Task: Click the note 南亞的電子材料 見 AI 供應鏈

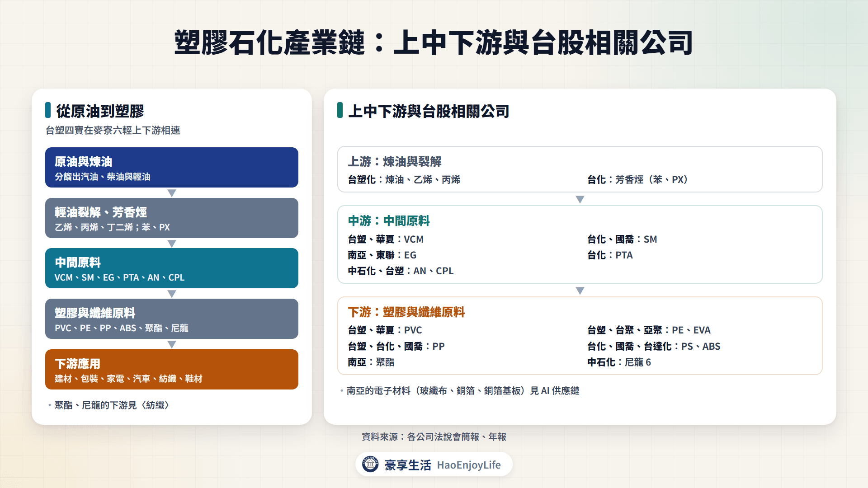Action: (463, 390)
